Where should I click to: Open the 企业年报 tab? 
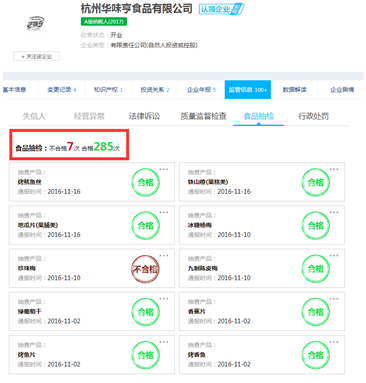(x=201, y=90)
